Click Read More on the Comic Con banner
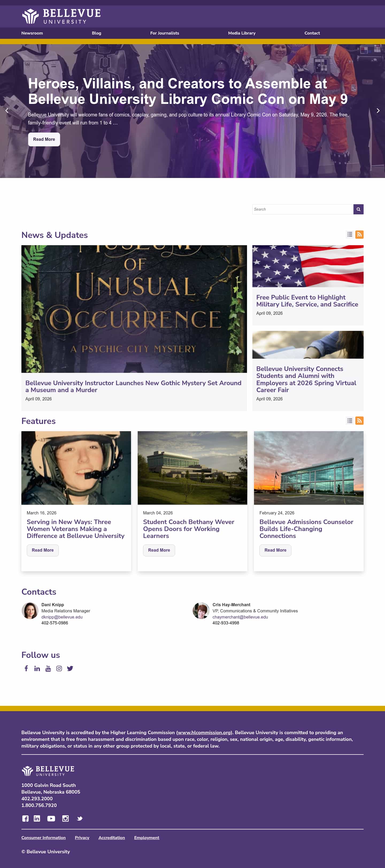 tap(44, 139)
